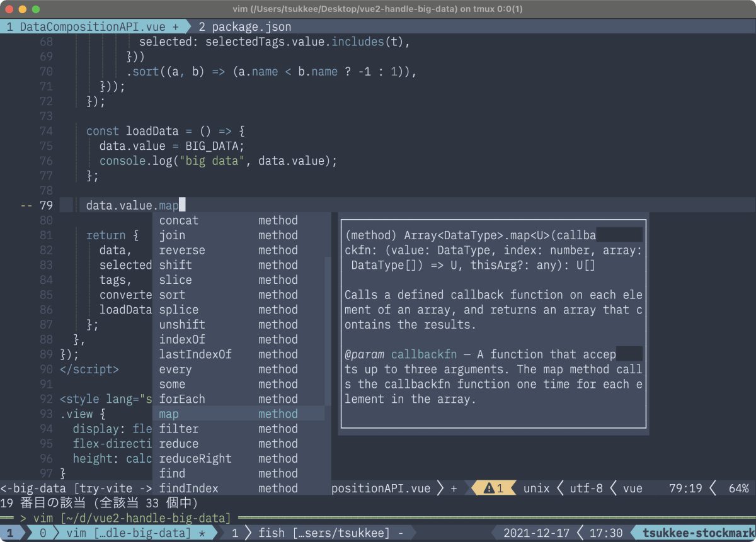Select the sort completion entry

pos(239,295)
